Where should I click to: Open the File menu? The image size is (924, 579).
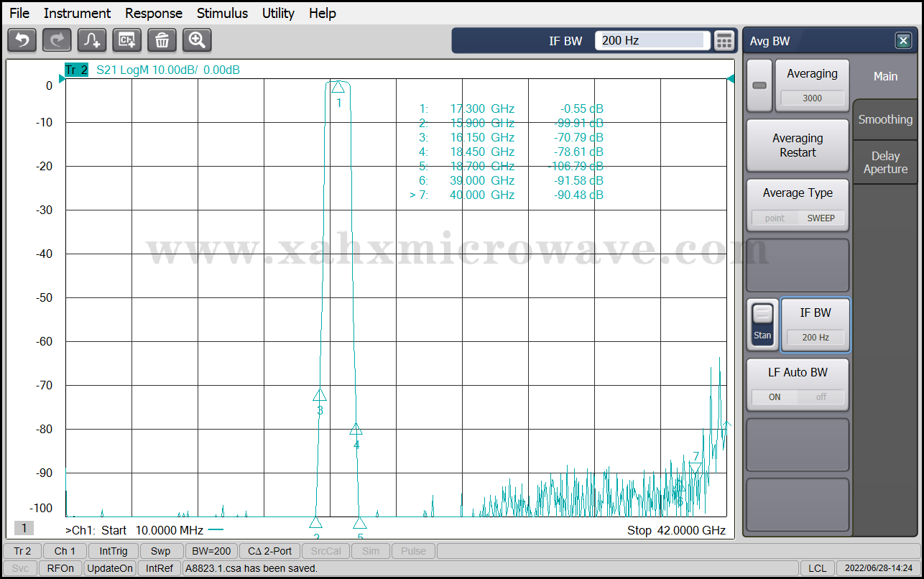tap(19, 13)
